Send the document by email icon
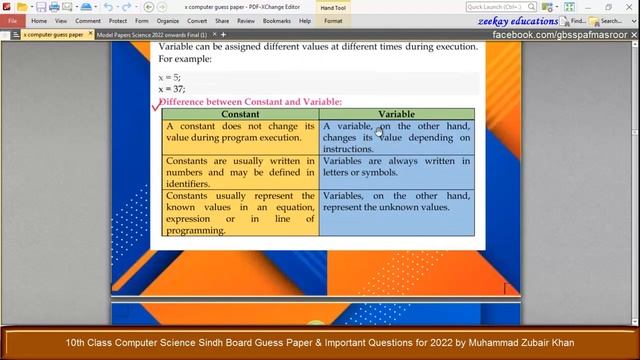 coord(67,7)
